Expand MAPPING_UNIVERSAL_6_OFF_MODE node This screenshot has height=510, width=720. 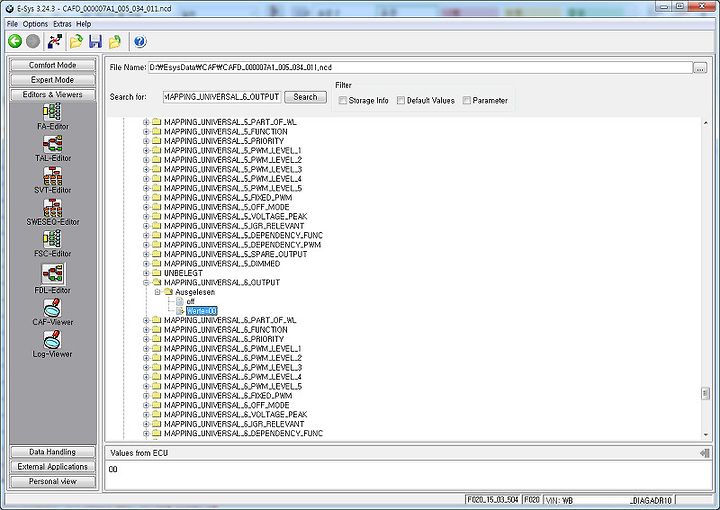pos(146,405)
